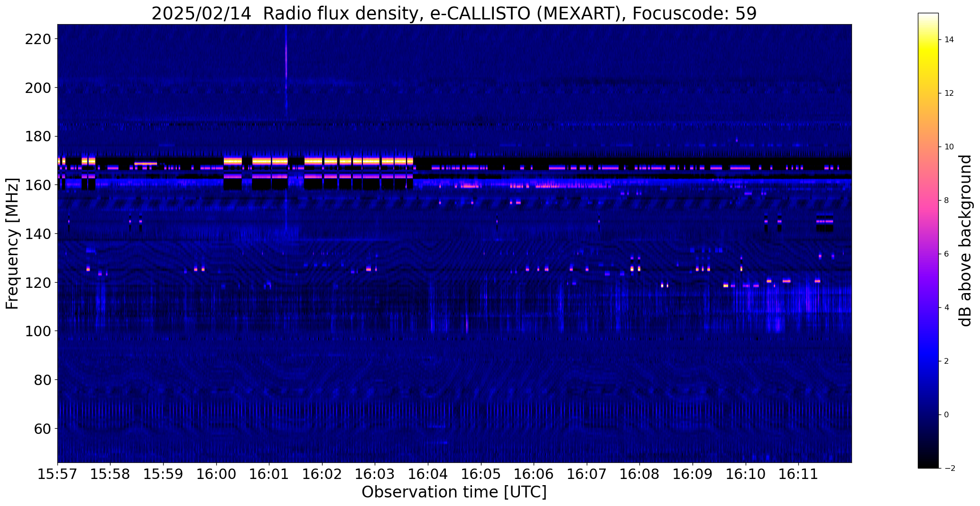Click the 16:01 time tick label

[x=269, y=474]
